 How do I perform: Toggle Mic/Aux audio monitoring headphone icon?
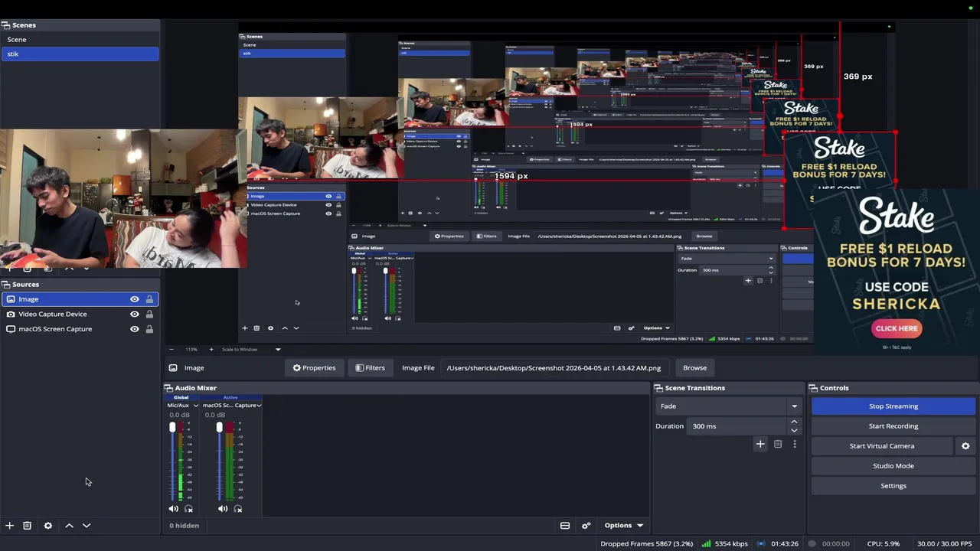tap(189, 509)
